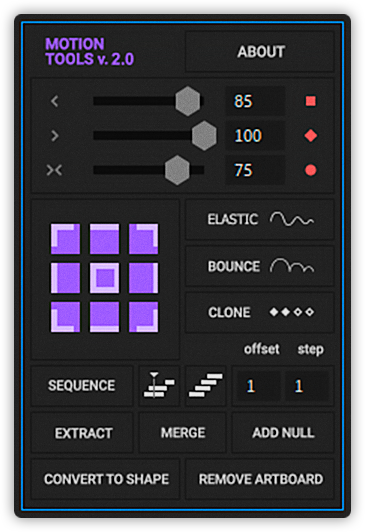
Task: Click the staircase stagger layers icon
Action: point(206,385)
